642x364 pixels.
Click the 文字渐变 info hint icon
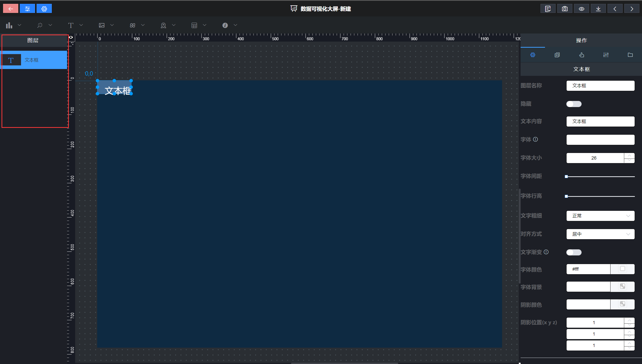pyautogui.click(x=546, y=252)
